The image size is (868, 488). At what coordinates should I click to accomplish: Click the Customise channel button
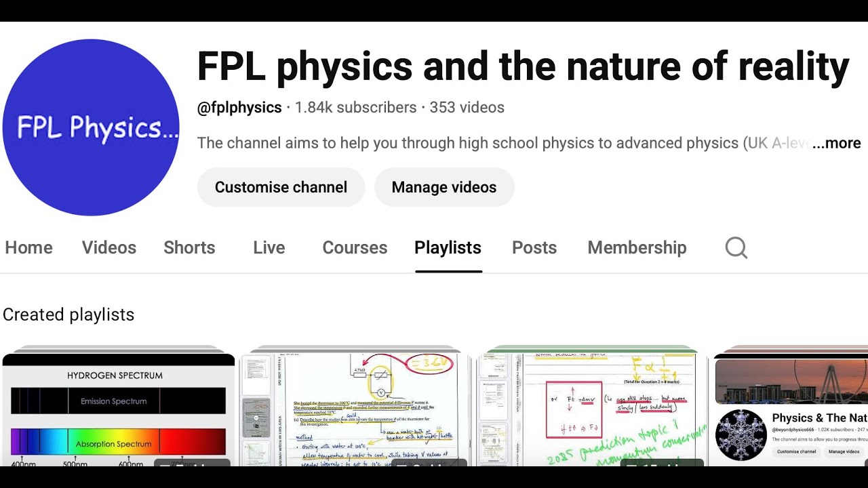[281, 187]
